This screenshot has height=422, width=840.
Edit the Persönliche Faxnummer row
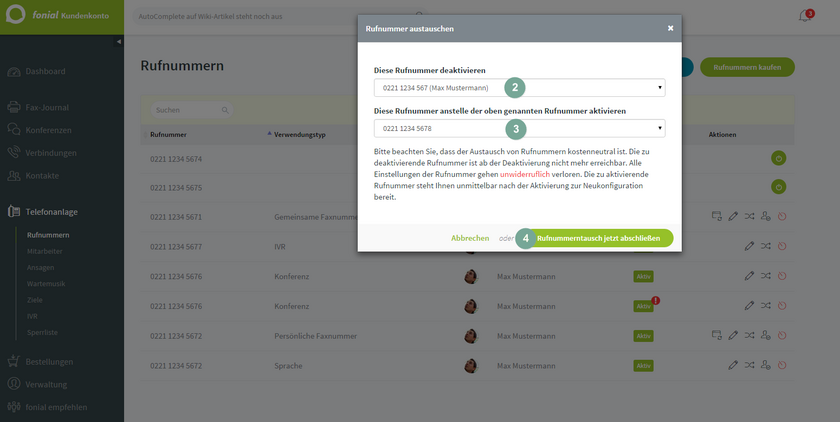coord(733,335)
